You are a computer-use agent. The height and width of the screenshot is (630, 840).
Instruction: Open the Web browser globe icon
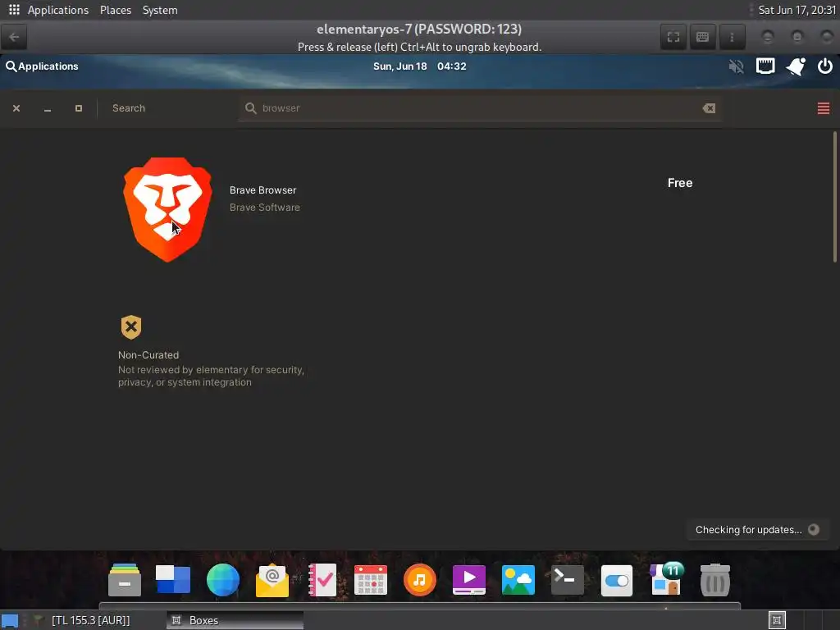click(x=223, y=580)
